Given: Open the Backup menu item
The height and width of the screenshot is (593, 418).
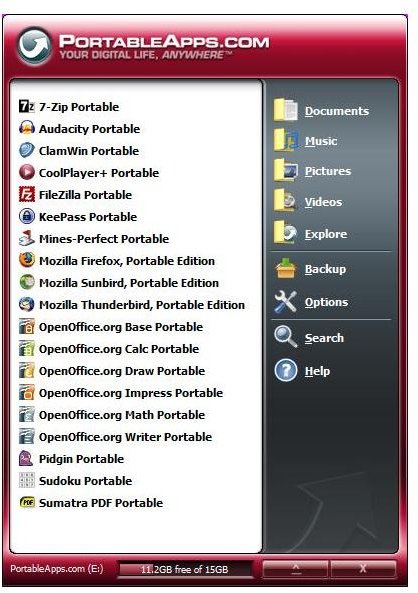Looking at the screenshot, I should [310, 269].
